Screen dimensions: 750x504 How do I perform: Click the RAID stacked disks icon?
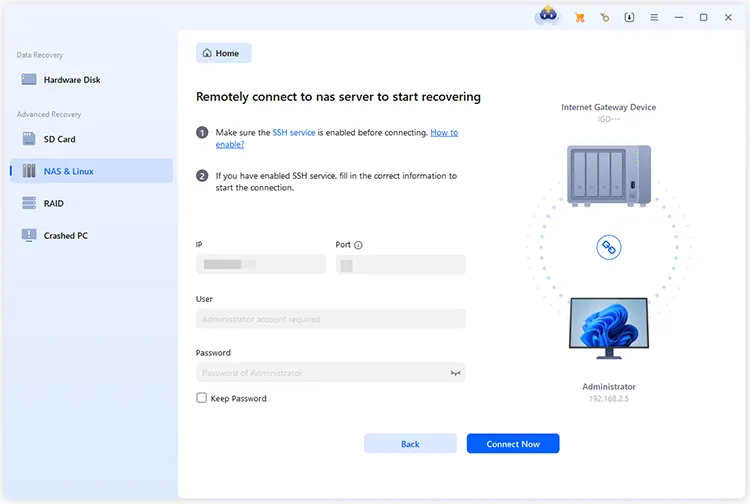coord(29,203)
